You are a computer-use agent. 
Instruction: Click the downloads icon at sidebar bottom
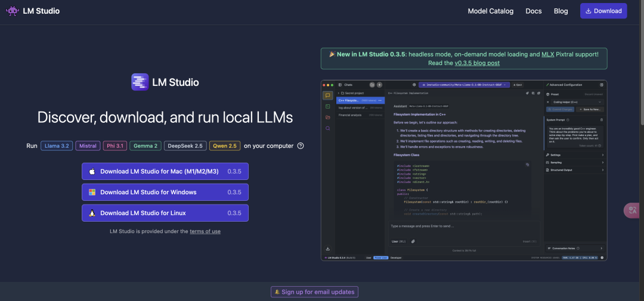tap(328, 249)
